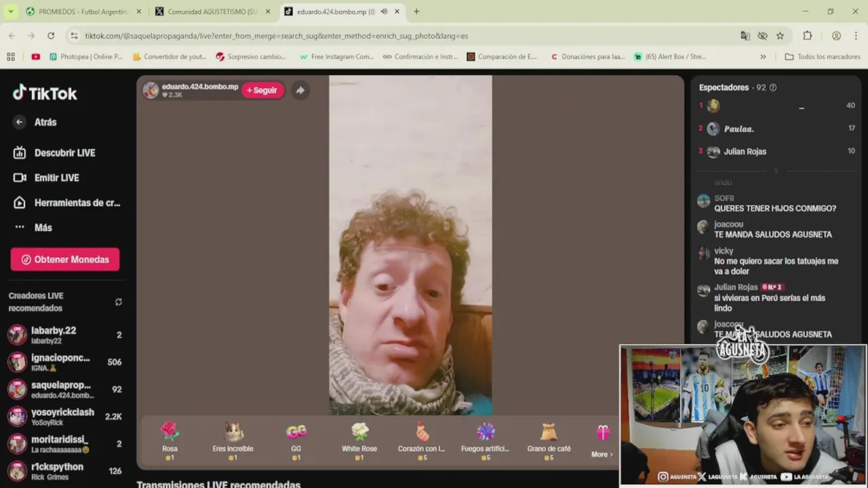Screen dimensions: 868x488
Task: Click the address bar URL
Action: [x=276, y=36]
